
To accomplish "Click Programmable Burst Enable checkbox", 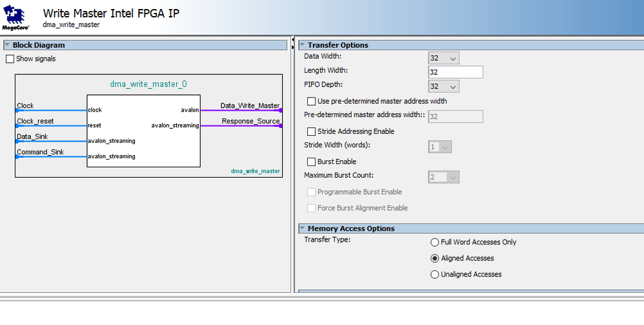I will pos(311,192).
